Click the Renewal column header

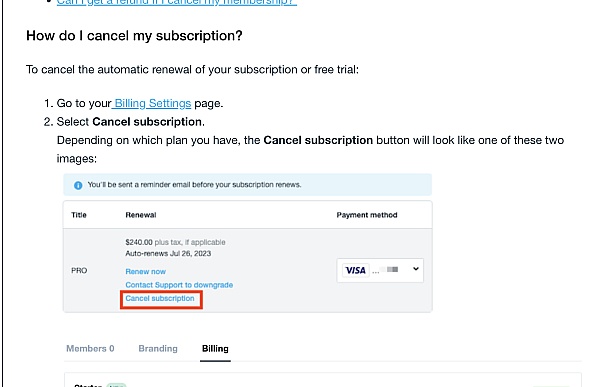tap(141, 215)
